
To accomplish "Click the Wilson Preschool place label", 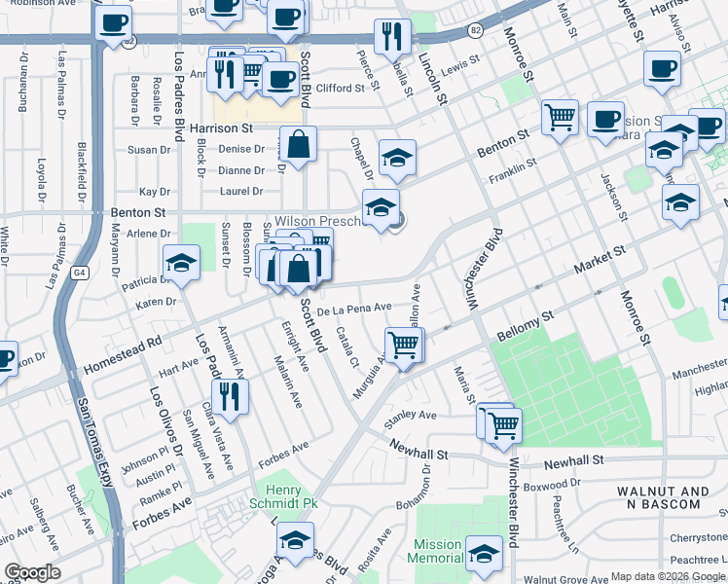I will pyautogui.click(x=319, y=221).
